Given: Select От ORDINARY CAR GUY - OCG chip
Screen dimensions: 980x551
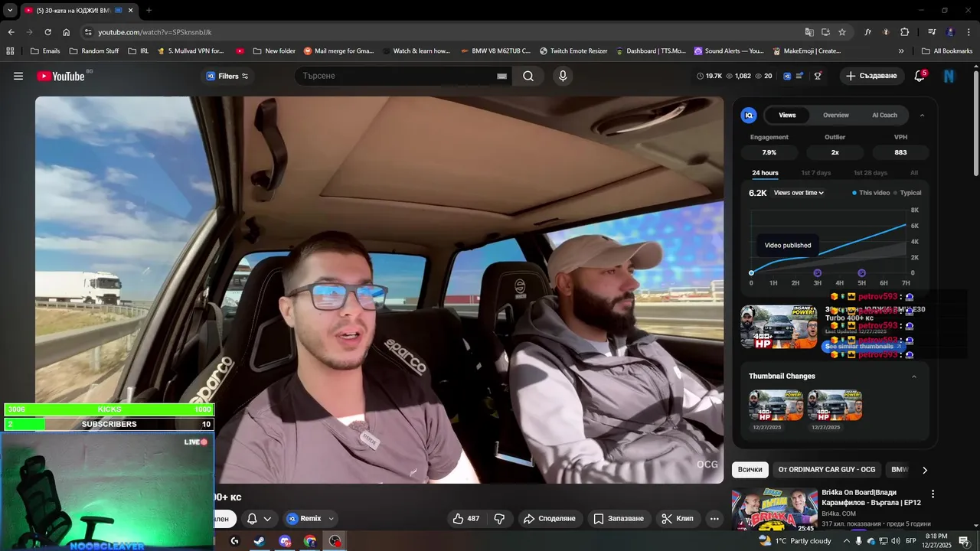Looking at the screenshot, I should coord(826,470).
